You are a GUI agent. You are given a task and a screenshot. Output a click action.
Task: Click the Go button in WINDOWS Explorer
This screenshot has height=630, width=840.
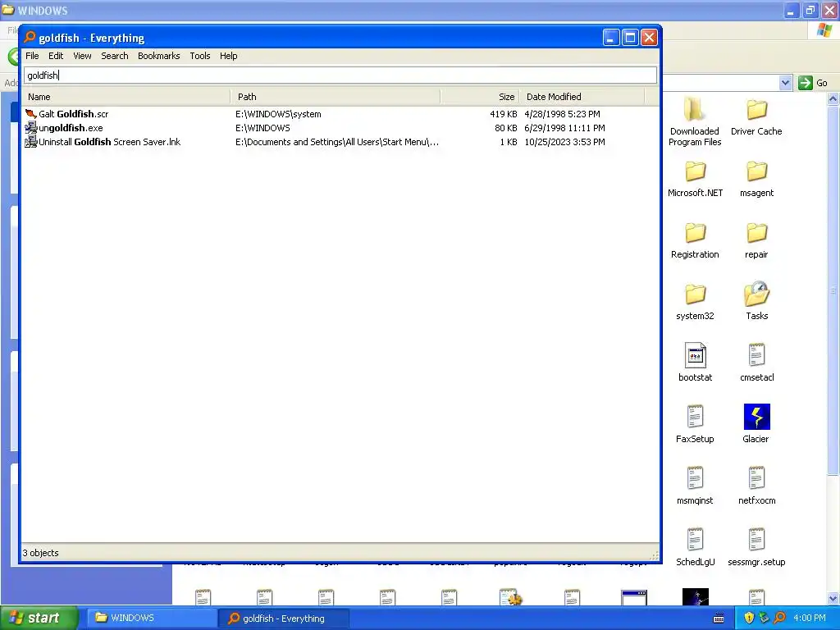813,83
